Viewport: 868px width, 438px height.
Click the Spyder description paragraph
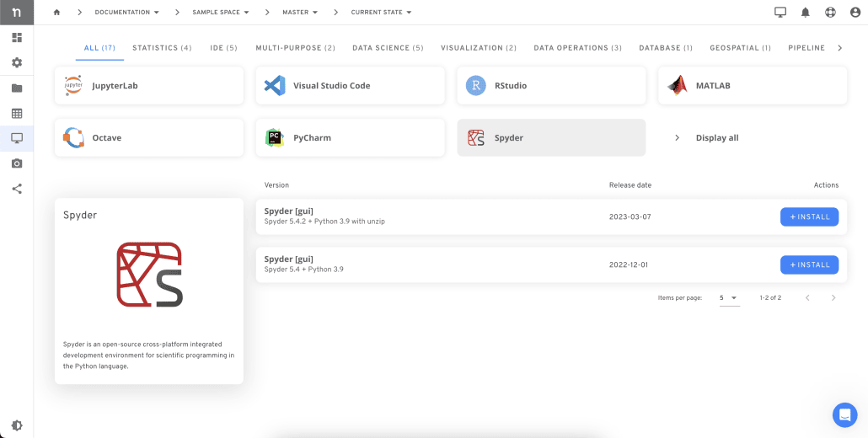pyautogui.click(x=149, y=355)
